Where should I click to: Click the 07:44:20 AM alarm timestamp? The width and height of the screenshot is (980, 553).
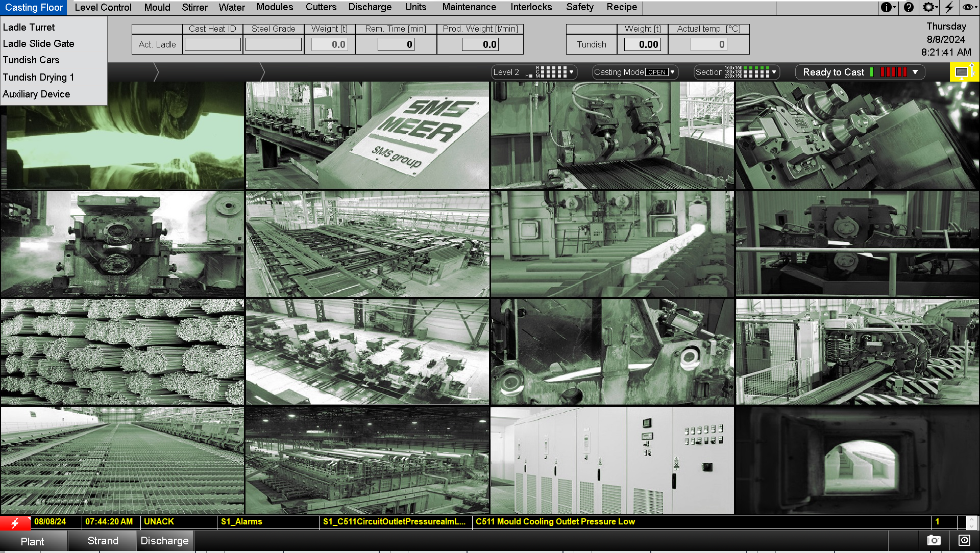tap(109, 521)
